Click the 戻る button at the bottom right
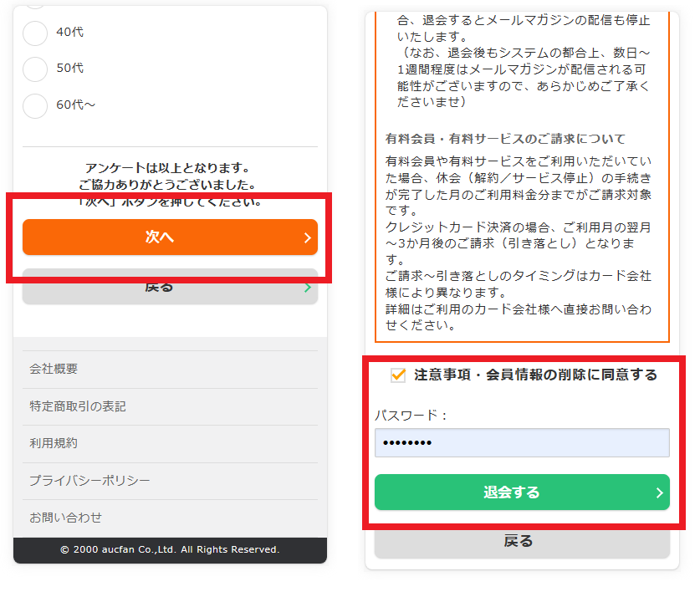 click(521, 541)
